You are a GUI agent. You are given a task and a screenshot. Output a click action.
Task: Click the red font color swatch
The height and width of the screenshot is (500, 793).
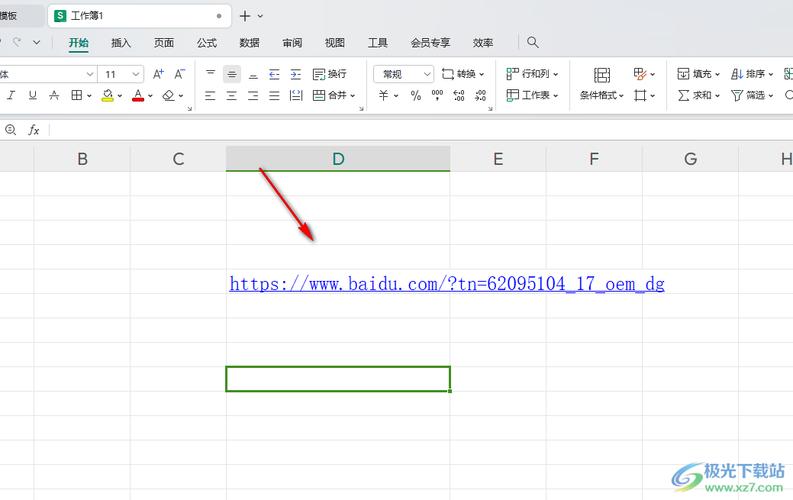(137, 95)
